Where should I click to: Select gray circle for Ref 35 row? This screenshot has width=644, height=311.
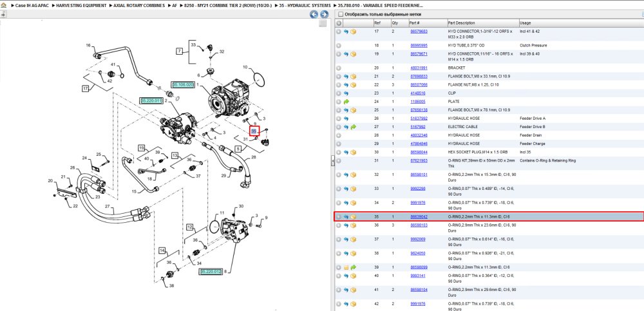339,216
